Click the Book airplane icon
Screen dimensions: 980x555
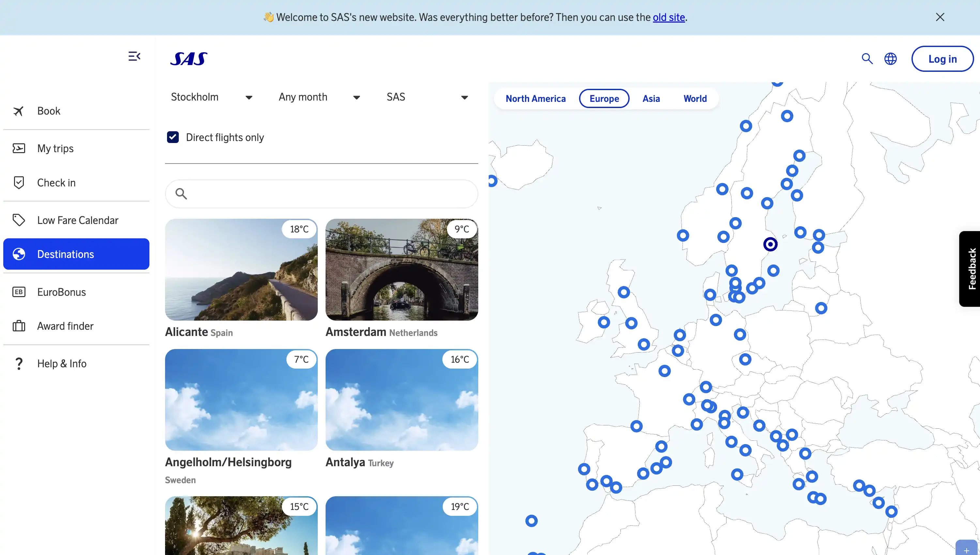coord(18,111)
